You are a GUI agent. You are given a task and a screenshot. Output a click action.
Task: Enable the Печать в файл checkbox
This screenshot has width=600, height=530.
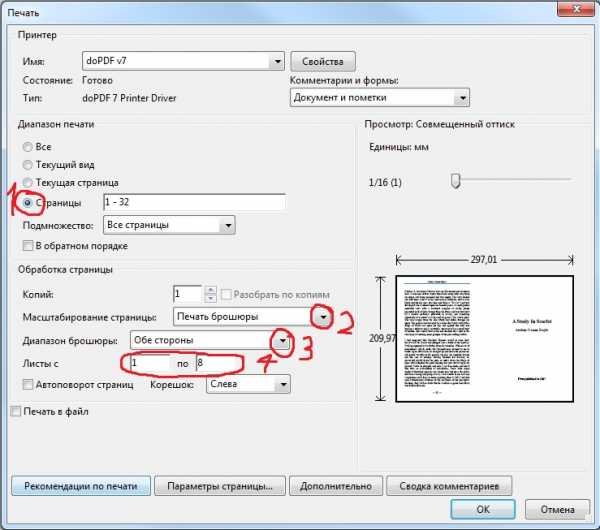tap(15, 411)
